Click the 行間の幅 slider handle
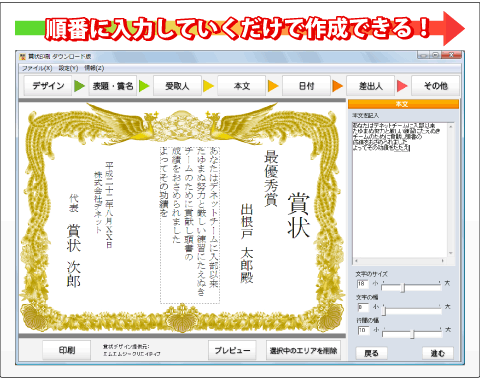Screen dimensions: 480x380 (412, 334)
